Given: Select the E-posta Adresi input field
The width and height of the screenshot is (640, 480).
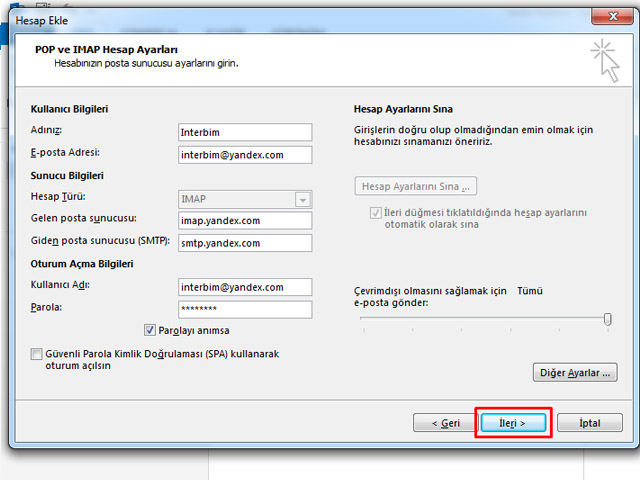Looking at the screenshot, I should point(245,155).
